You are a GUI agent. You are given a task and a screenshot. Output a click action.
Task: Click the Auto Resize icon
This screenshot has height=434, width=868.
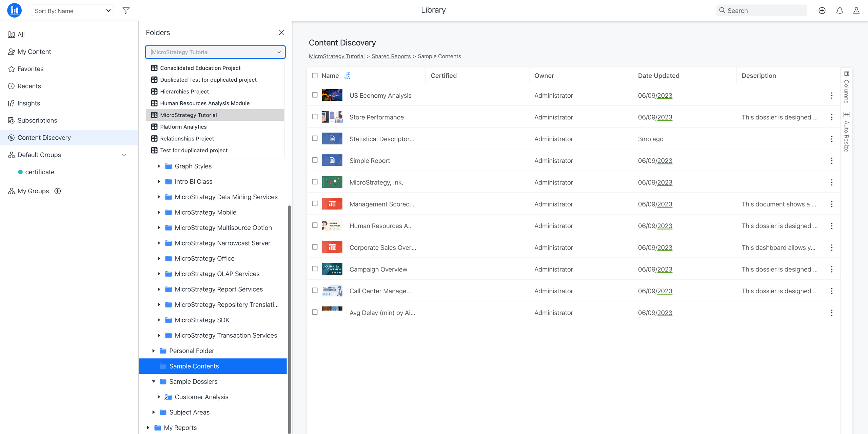pyautogui.click(x=847, y=114)
